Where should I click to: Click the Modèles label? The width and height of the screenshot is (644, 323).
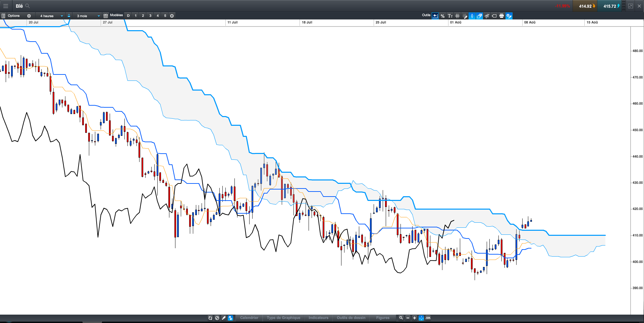[116, 15]
